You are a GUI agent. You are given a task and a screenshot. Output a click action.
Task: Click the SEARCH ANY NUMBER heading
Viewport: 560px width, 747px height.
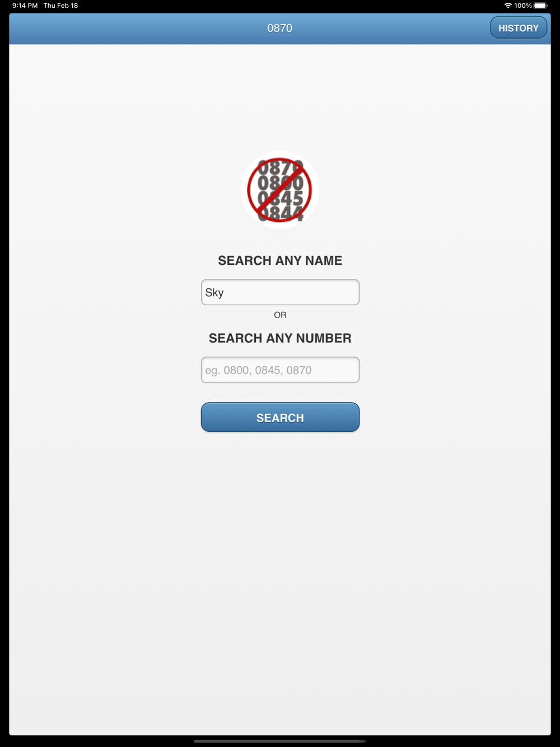tap(280, 338)
